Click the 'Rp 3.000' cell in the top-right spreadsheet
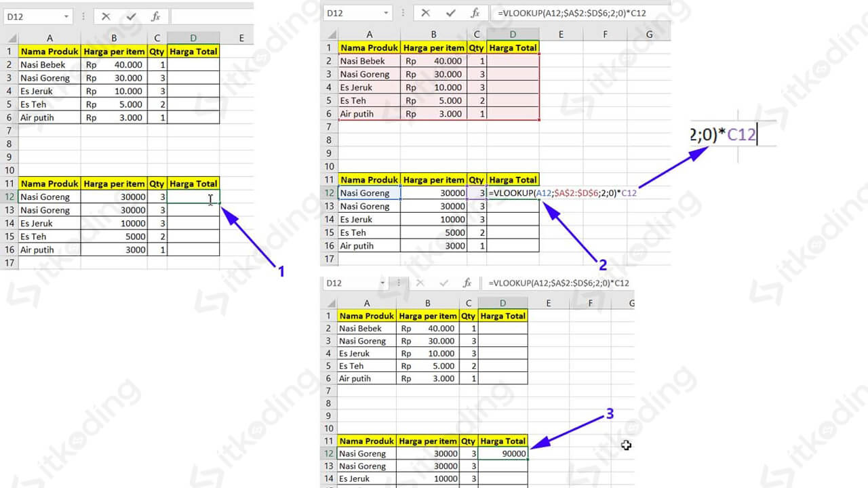The height and width of the screenshot is (488, 868). [434, 114]
